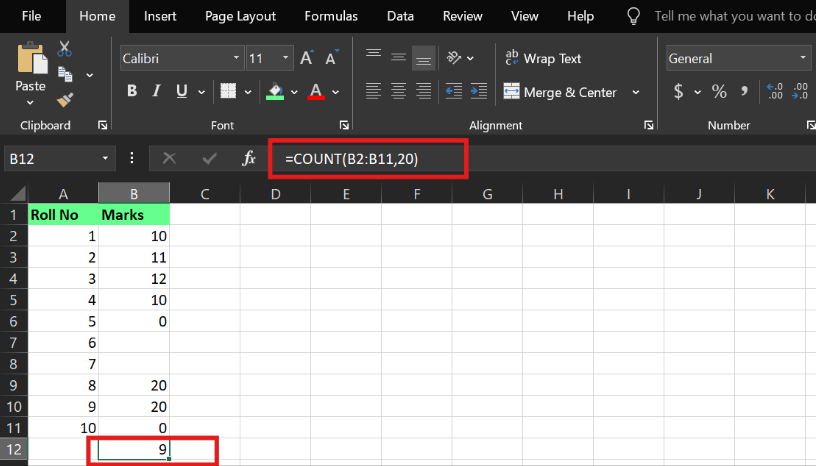This screenshot has height=466, width=816.
Task: Apply comma style
Action: click(x=744, y=92)
